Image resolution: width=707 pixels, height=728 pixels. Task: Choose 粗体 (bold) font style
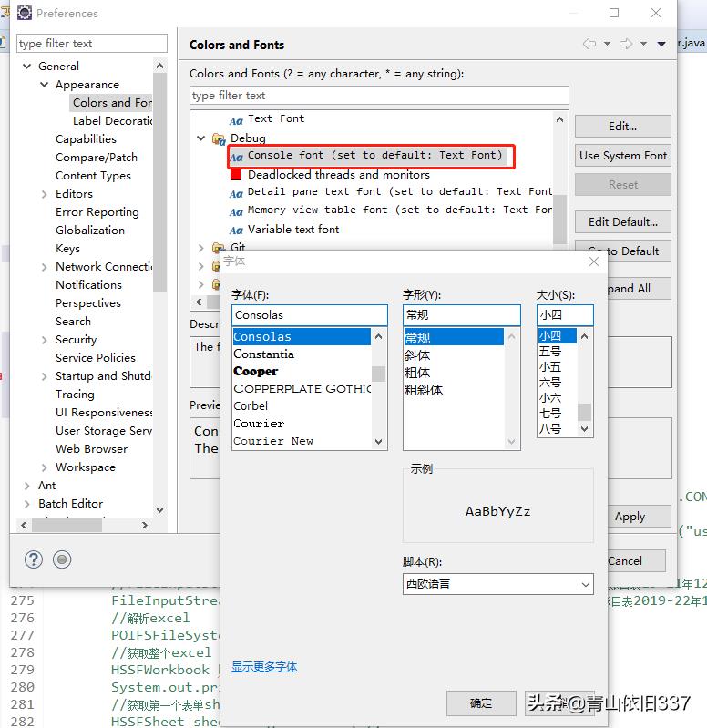tap(418, 373)
